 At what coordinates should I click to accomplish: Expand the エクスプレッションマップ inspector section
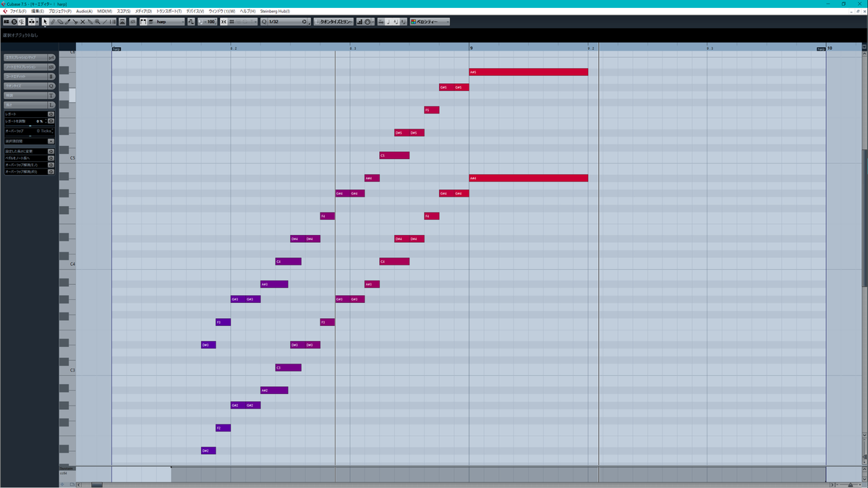pos(30,57)
